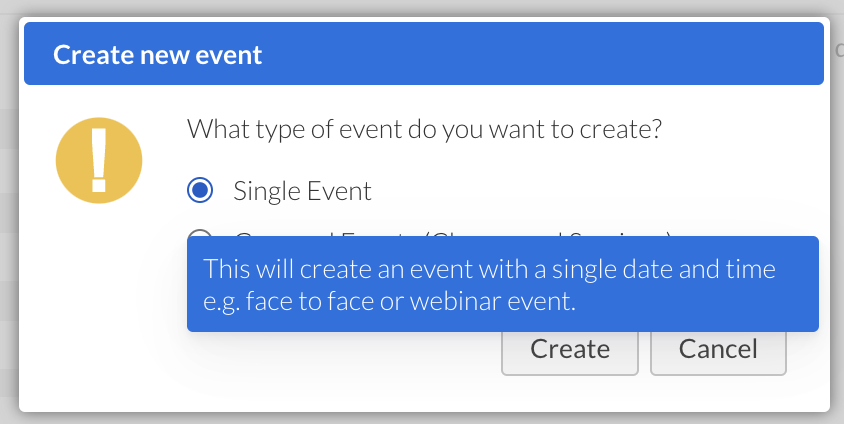The width and height of the screenshot is (844, 424).
Task: Click the white exclamation mark glyph
Action: click(99, 159)
